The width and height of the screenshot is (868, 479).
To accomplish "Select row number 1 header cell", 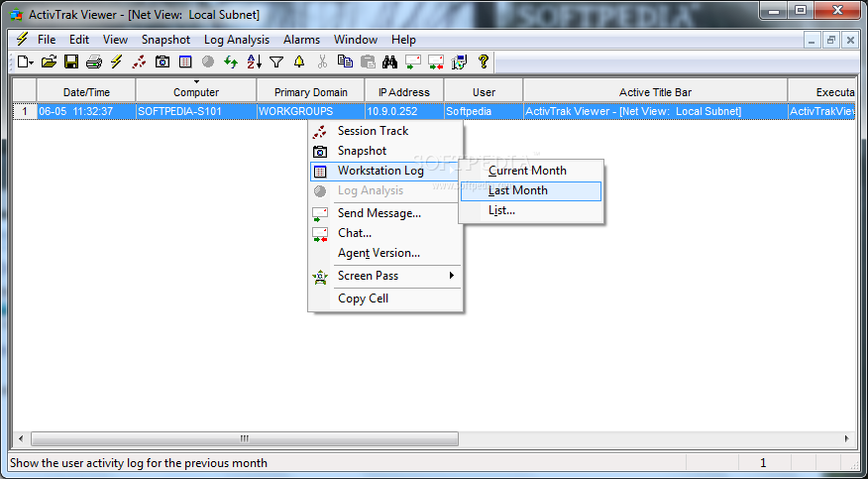I will [25, 111].
